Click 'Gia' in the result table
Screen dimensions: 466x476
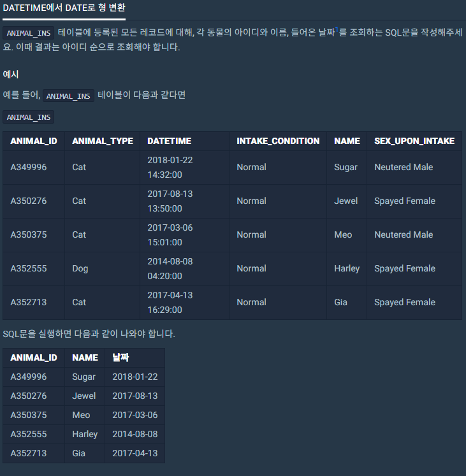(78, 454)
